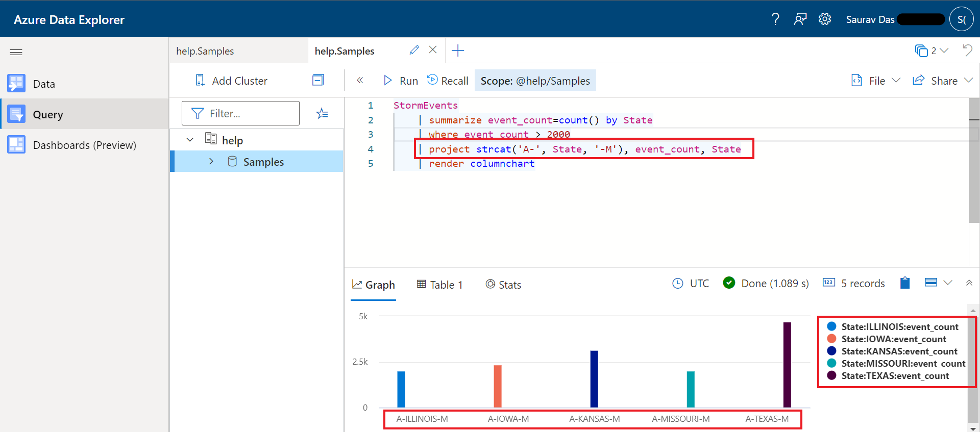The width and height of the screenshot is (980, 432).
Task: Switch to the Stats tab
Action: click(503, 285)
